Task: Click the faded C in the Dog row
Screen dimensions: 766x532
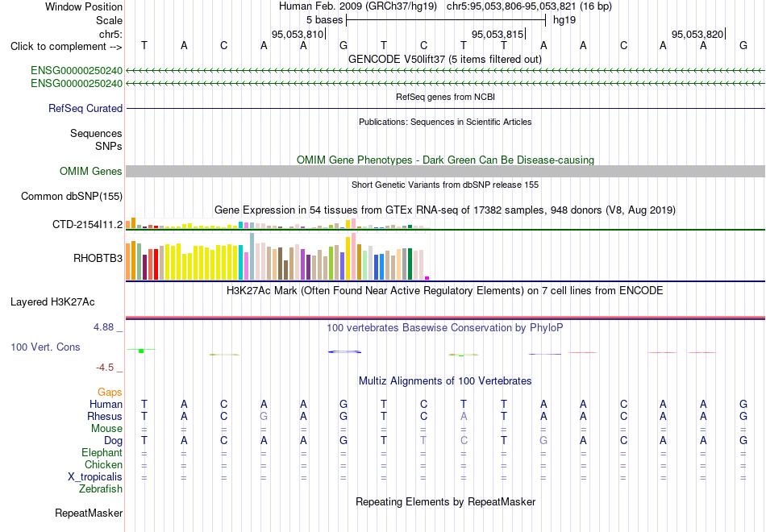Action: point(464,440)
